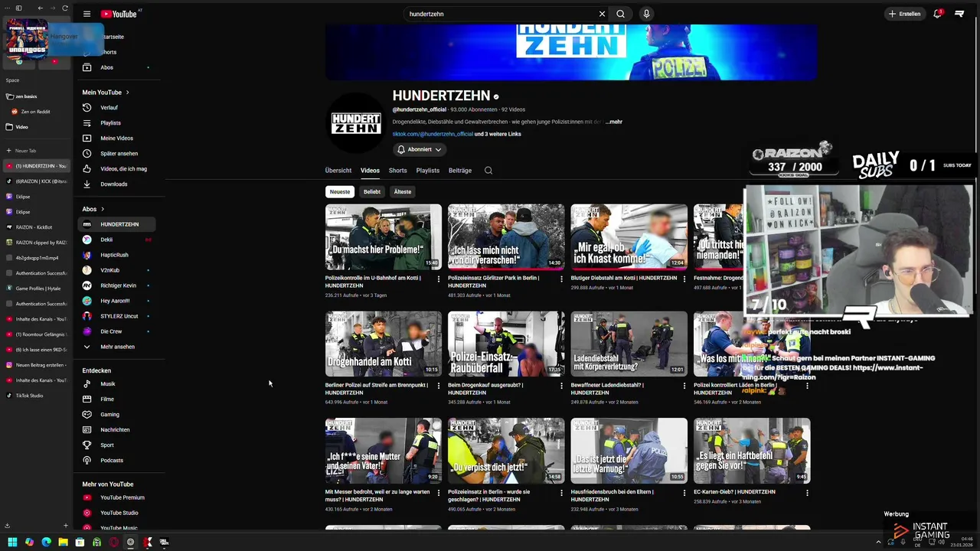Open Drogenhandel am Kotti video thumbnail
Image resolution: width=980 pixels, height=551 pixels.
(x=384, y=344)
